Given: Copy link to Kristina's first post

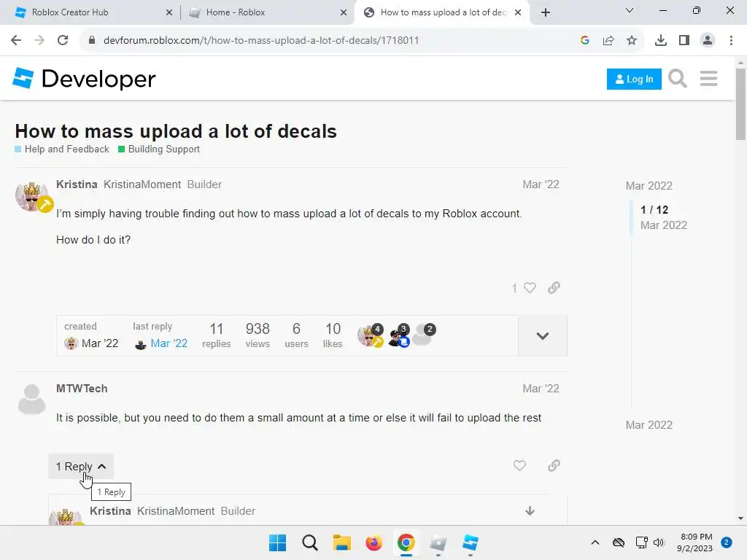Looking at the screenshot, I should (x=554, y=287).
